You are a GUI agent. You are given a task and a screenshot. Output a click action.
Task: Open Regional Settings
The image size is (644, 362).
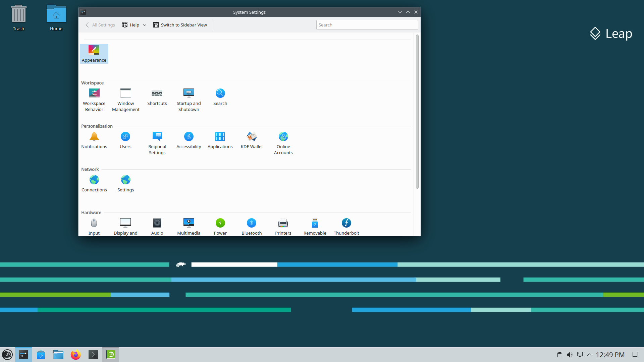coord(157,143)
